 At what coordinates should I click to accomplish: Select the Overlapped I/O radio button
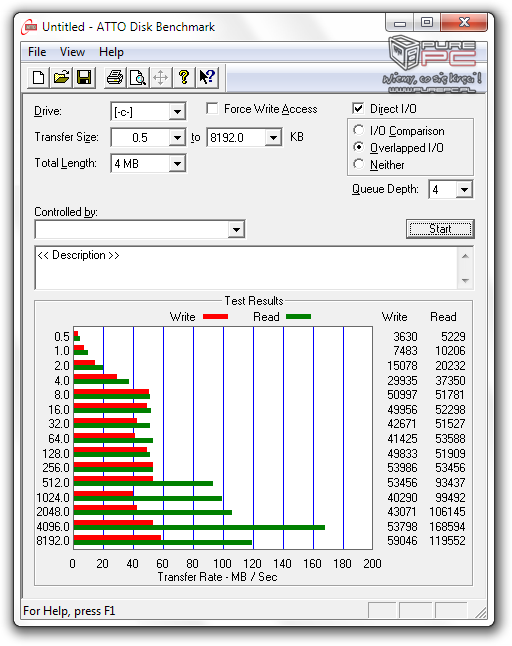359,147
